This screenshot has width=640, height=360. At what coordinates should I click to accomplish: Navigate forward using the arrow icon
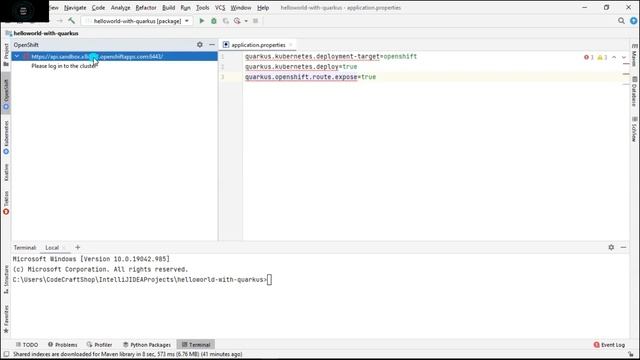[60, 21]
